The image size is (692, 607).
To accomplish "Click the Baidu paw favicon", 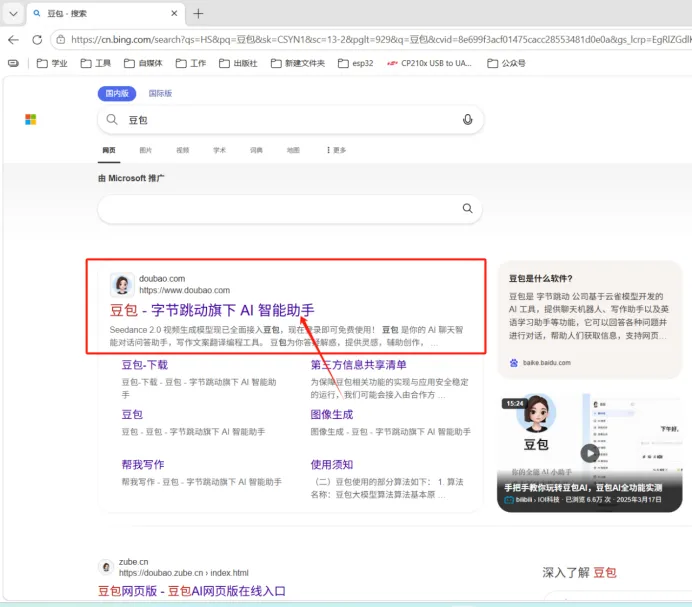I will click(x=514, y=363).
